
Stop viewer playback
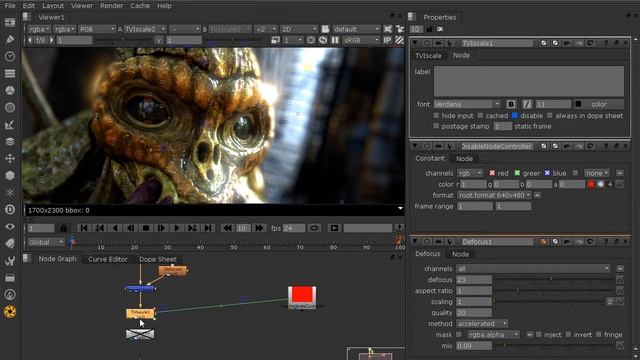click(x=146, y=228)
